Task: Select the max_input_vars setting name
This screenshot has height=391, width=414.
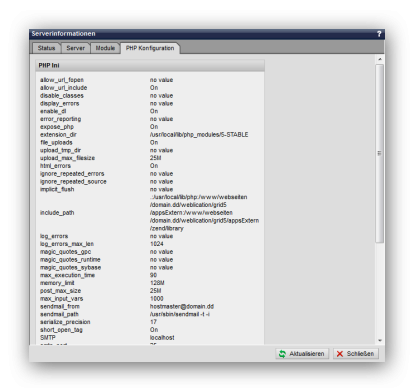Action: coord(62,299)
